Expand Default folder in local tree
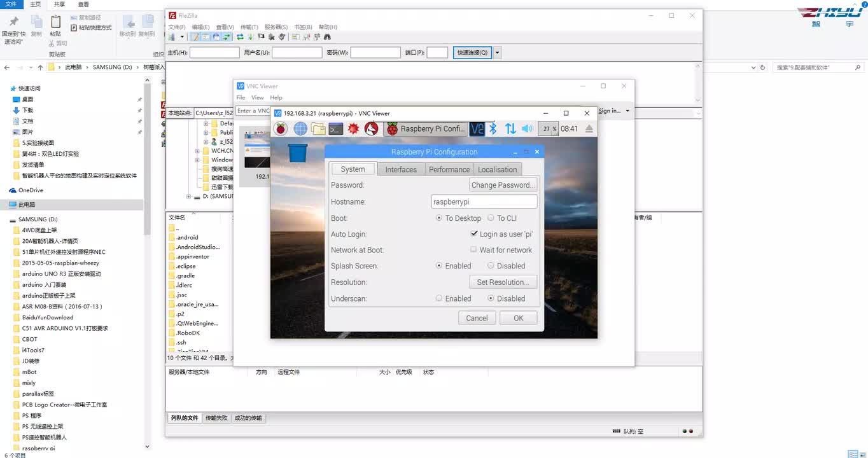Screen dimensions: 868x458 [206, 123]
